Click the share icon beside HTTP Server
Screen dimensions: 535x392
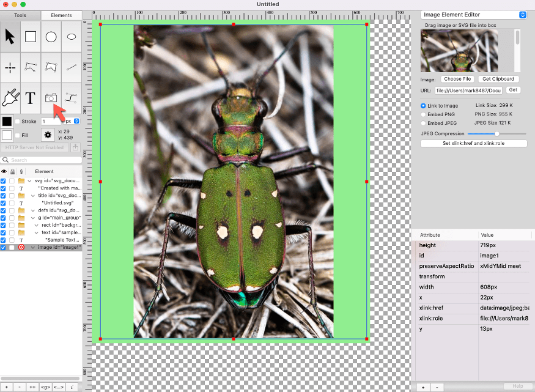[75, 147]
